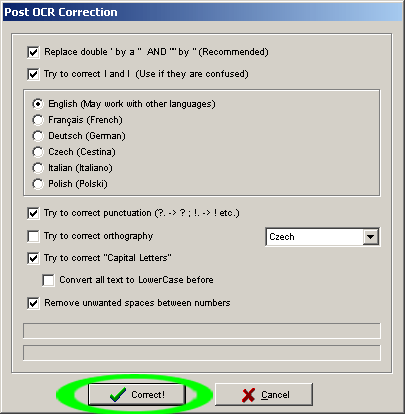Select Polish (Polski) radio option
This screenshot has width=405, height=414.
pos(38,184)
